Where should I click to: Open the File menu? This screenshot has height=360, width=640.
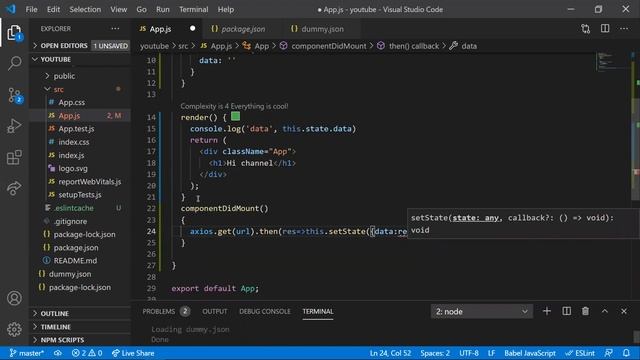(31, 9)
